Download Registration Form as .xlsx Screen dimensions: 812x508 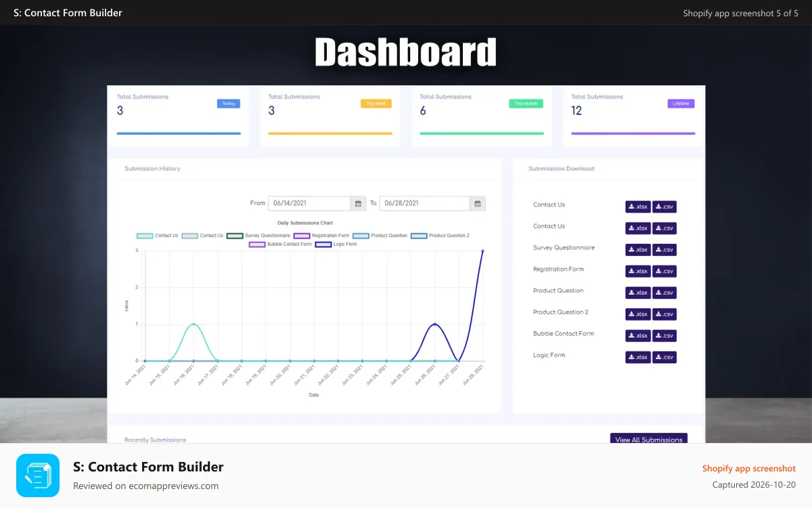638,272
